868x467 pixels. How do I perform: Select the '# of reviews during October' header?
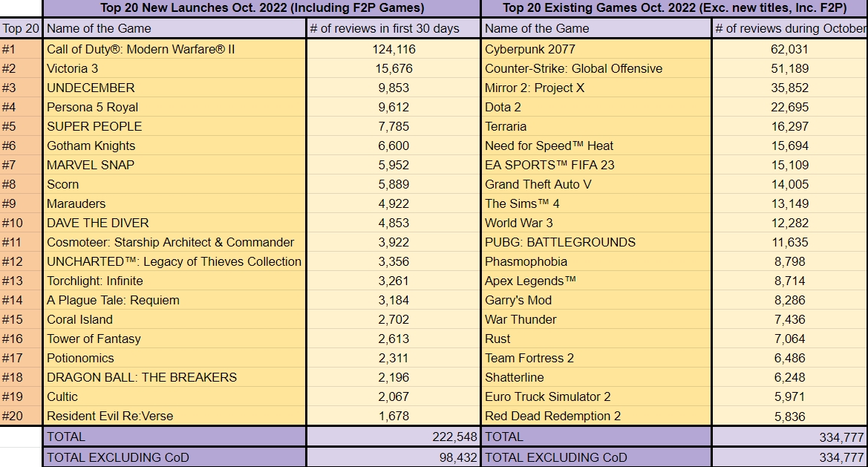[x=790, y=28]
